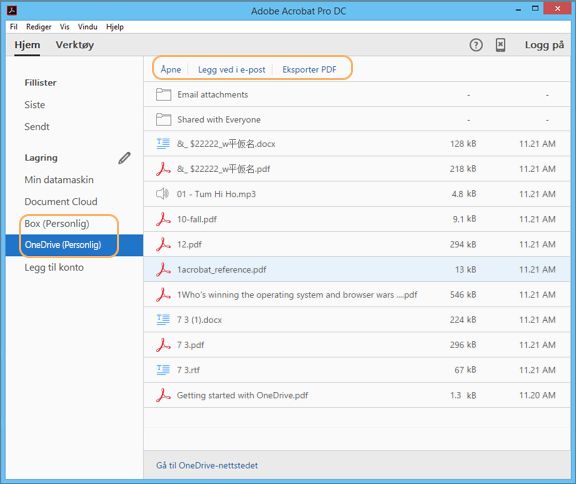Image resolution: width=576 pixels, height=484 pixels.
Task: Switch to the Hjem tab
Action: click(x=27, y=45)
